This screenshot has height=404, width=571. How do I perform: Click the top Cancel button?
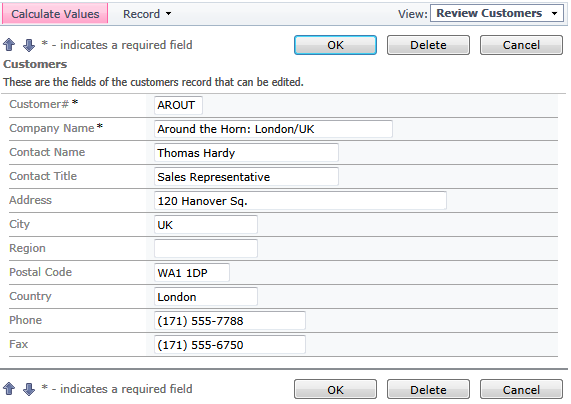pyautogui.click(x=521, y=45)
